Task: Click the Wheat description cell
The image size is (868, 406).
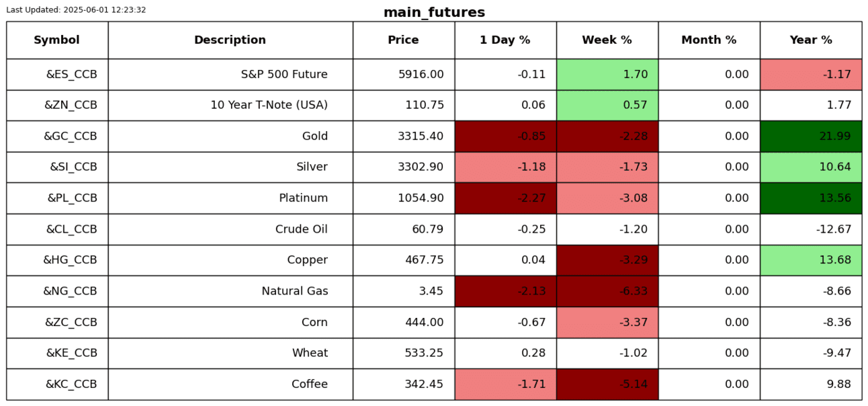Action: pyautogui.click(x=310, y=353)
